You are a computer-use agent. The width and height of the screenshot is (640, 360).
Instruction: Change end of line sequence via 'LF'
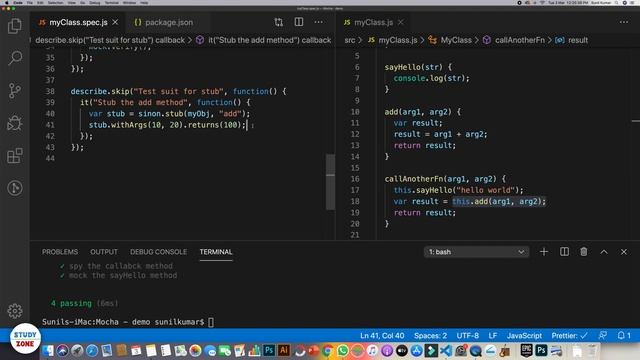tap(493, 336)
